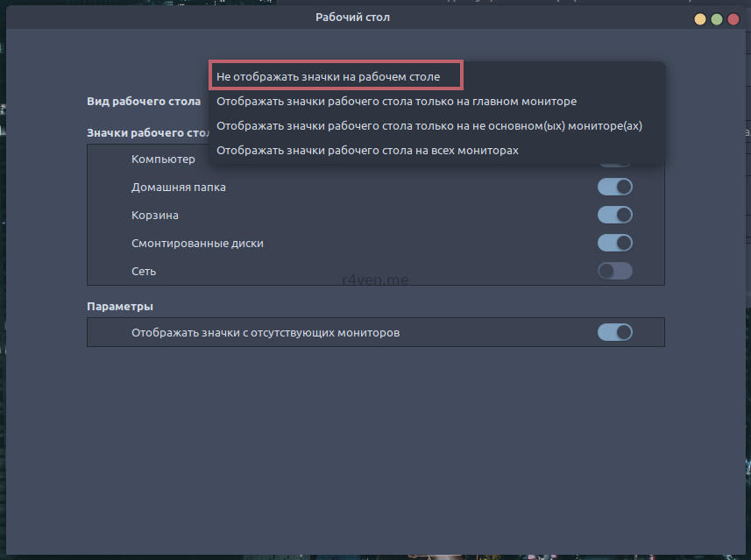The width and height of the screenshot is (751, 560).
Task: Turn off the Корзина icon switch
Action: tap(614, 216)
